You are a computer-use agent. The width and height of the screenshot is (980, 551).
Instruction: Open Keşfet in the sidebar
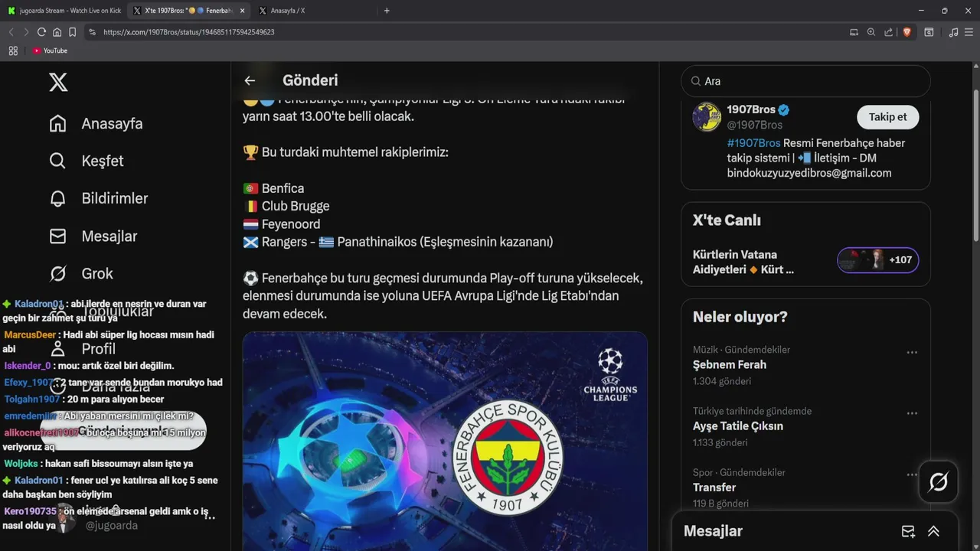87,161
